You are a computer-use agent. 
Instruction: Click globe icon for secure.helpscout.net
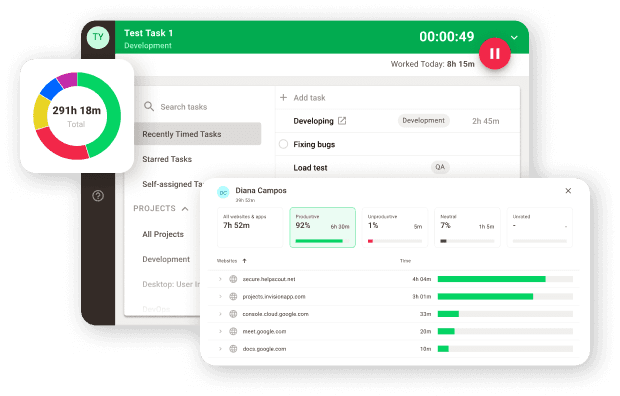click(x=233, y=279)
